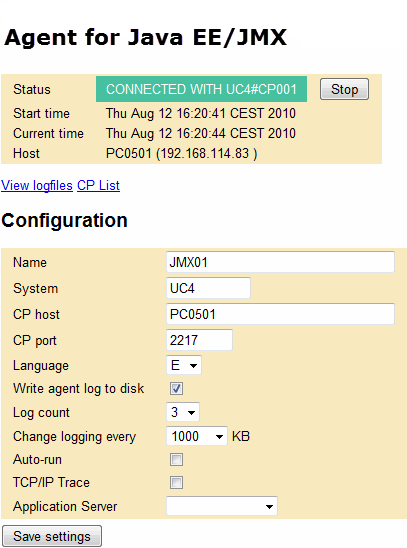The height and width of the screenshot is (548, 407).
Task: Open the Change logging every dropdown
Action: point(197,436)
